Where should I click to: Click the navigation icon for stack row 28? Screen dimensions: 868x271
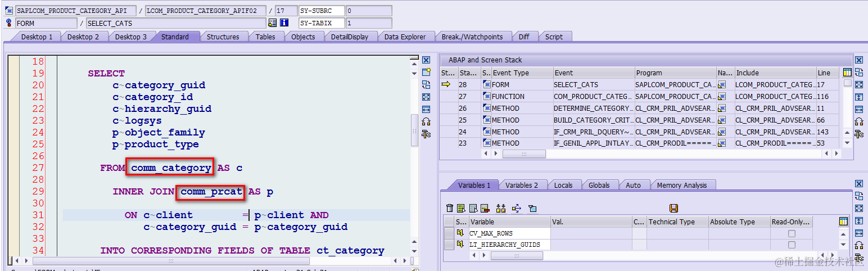click(722, 84)
